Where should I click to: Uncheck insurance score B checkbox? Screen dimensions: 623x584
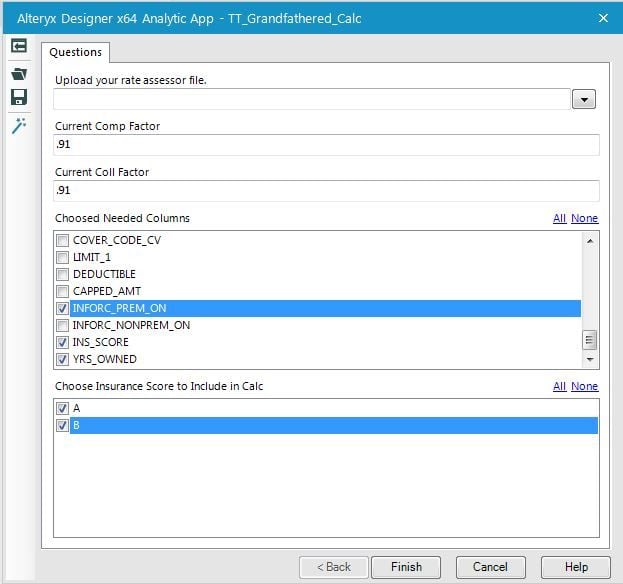[62, 425]
